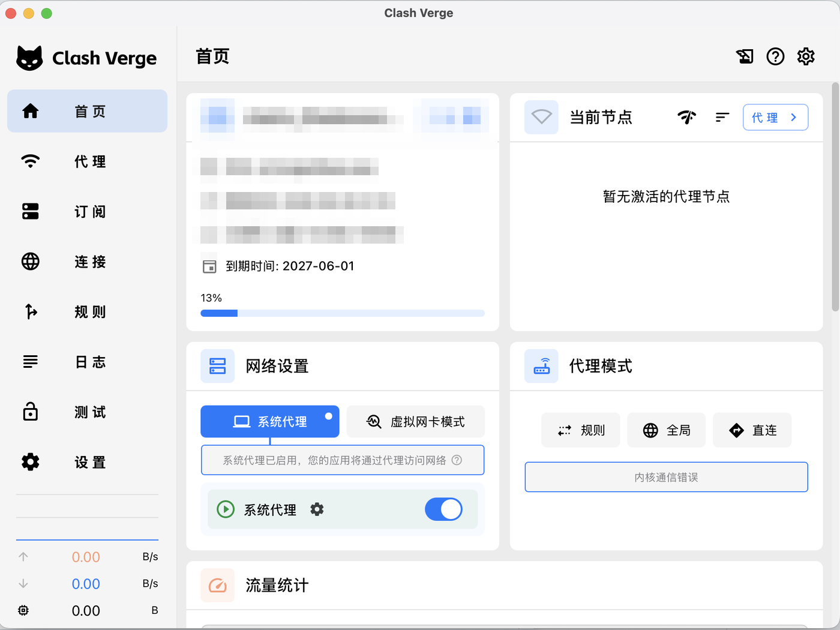Open the 连接 connections page
The width and height of the screenshot is (840, 630).
87,262
